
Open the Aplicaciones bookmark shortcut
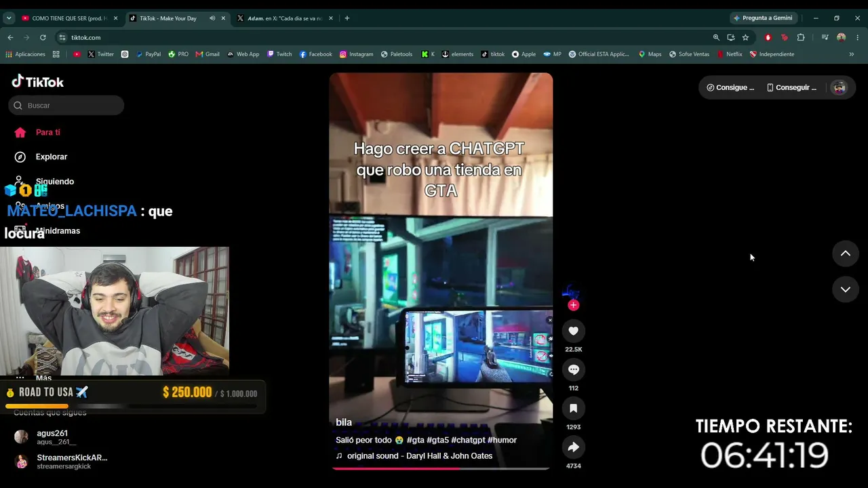pos(25,54)
